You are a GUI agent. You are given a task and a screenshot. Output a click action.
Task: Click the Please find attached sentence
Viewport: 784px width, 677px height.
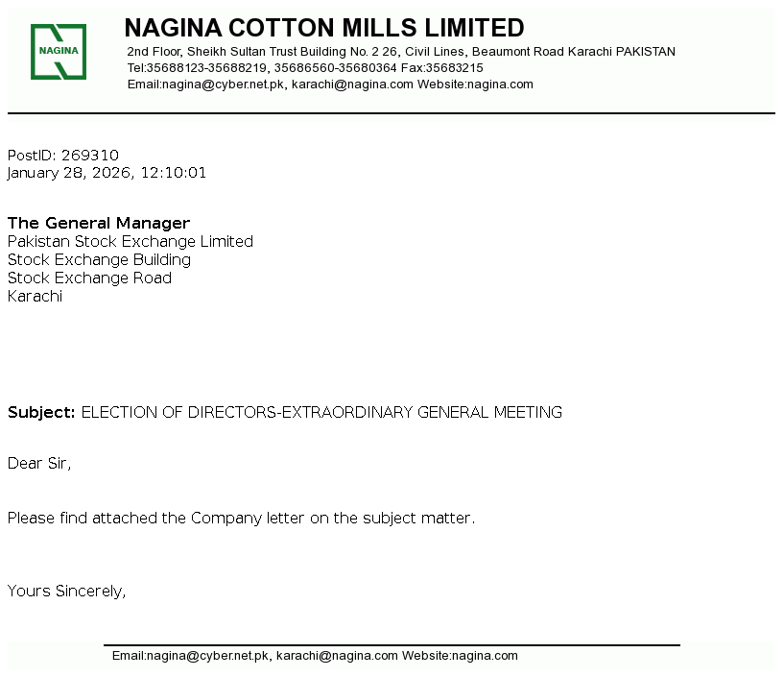click(x=241, y=519)
